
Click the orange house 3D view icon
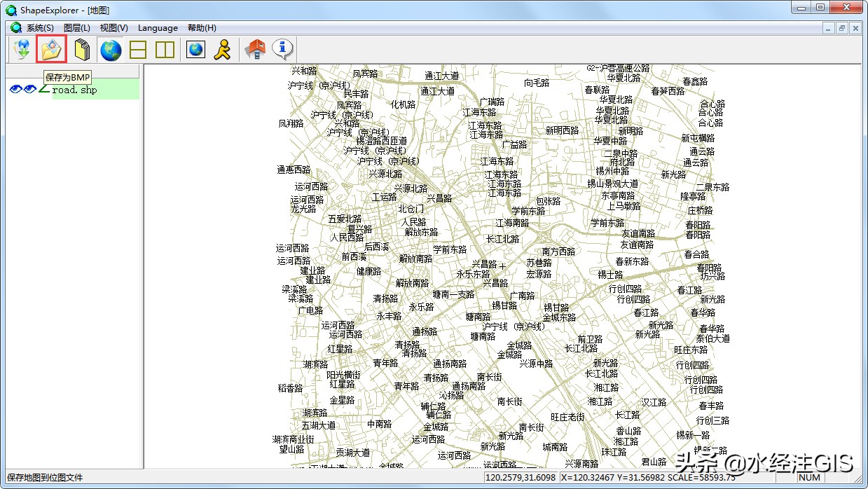(x=254, y=49)
